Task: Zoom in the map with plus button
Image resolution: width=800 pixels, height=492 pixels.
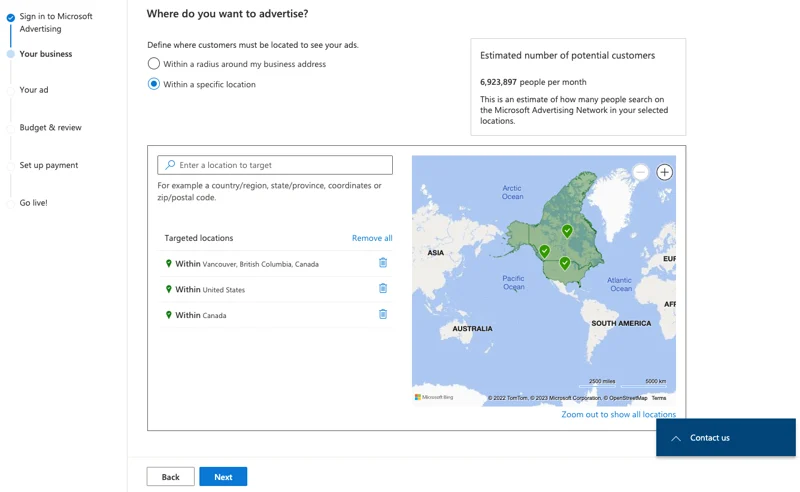Action: (x=664, y=172)
